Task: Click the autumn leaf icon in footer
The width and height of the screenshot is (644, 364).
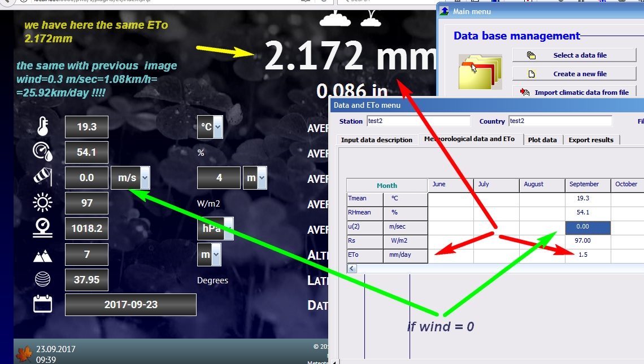Action: point(24,354)
